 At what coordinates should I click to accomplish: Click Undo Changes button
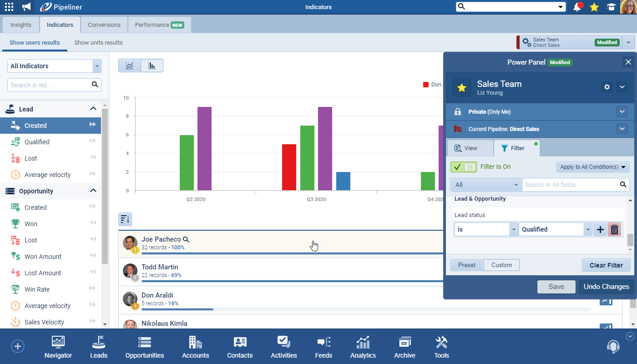[606, 287]
